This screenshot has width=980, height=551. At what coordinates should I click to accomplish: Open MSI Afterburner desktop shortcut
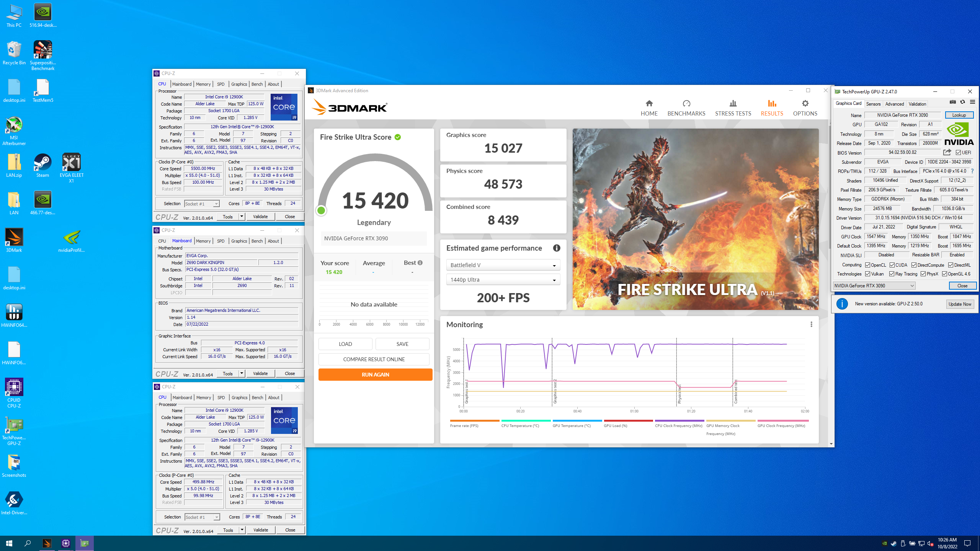point(14,130)
